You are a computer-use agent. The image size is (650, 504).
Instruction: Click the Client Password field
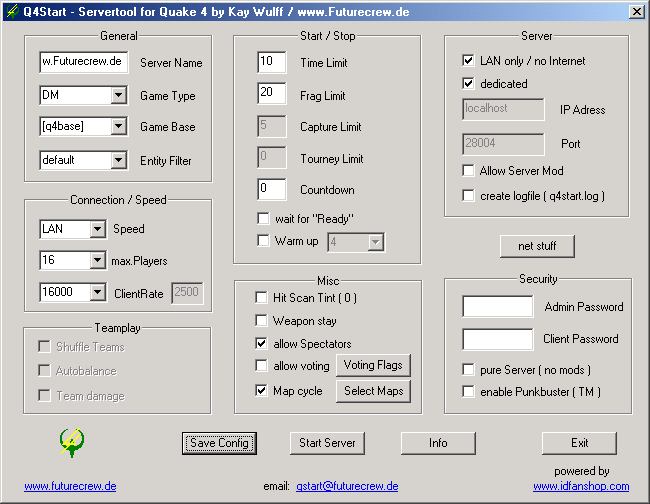(x=497, y=339)
